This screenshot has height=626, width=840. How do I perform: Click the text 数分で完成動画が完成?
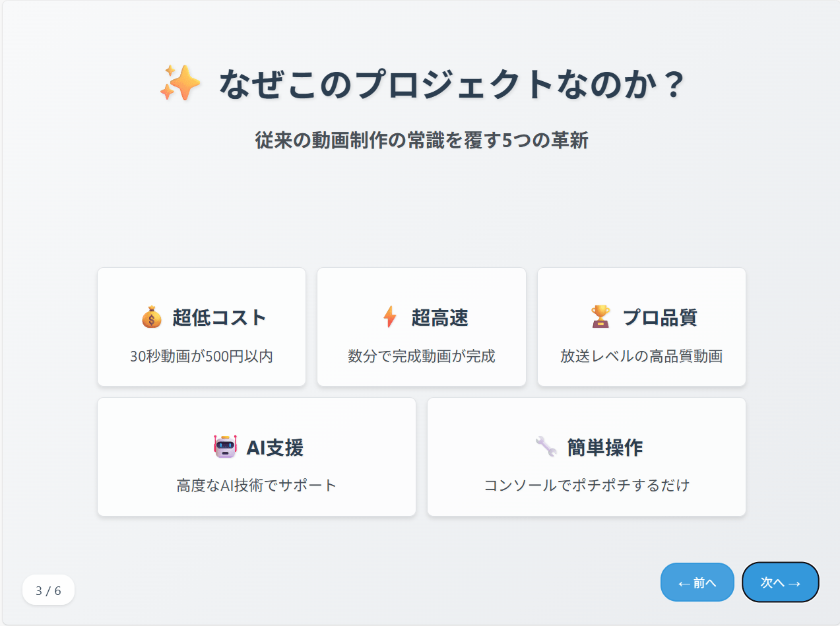(422, 356)
